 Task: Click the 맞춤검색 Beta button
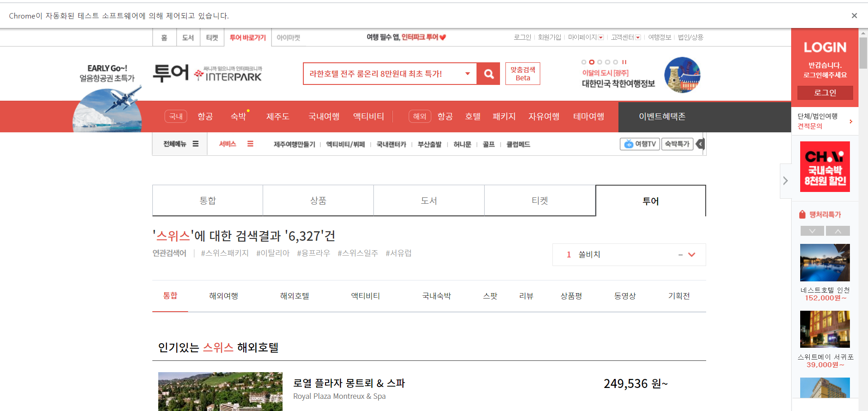[523, 74]
